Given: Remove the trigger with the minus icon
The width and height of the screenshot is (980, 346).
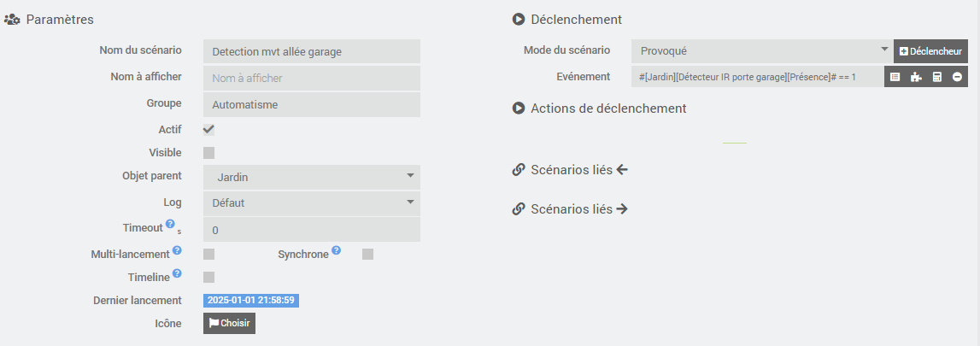Looking at the screenshot, I should 957,77.
